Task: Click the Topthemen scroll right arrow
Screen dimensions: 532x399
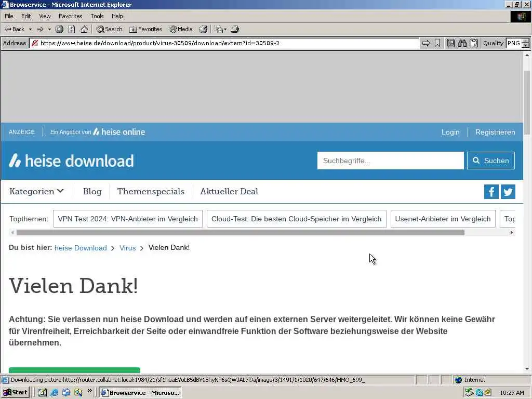Action: point(512,232)
